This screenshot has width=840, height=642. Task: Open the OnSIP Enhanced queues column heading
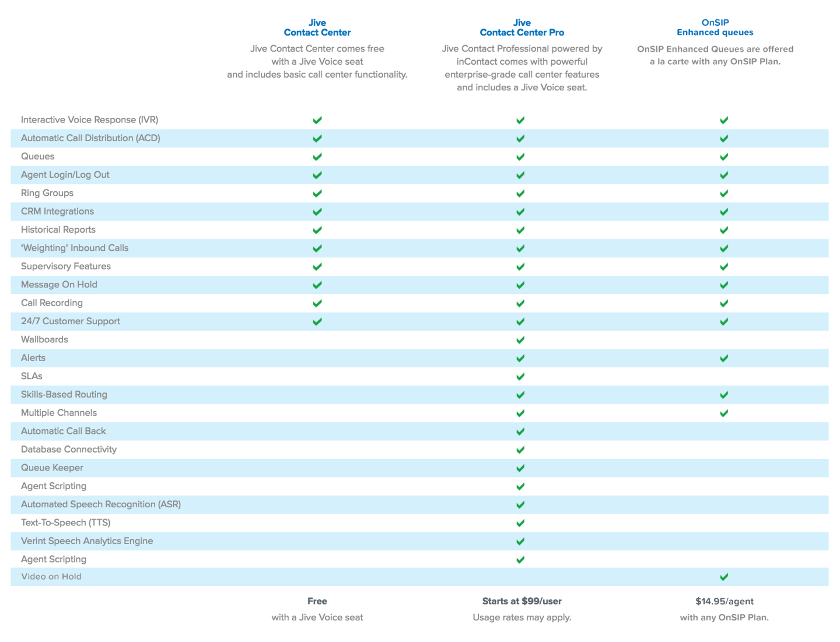tap(715, 27)
